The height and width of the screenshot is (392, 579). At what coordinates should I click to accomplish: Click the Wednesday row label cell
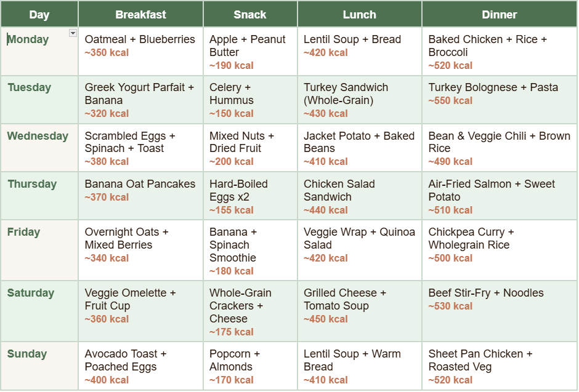39,148
